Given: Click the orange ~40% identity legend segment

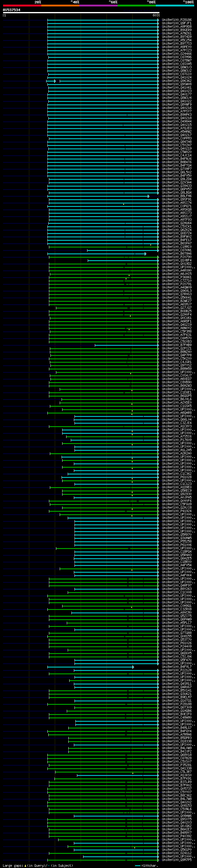Looking at the screenshot, I should 60,6.
